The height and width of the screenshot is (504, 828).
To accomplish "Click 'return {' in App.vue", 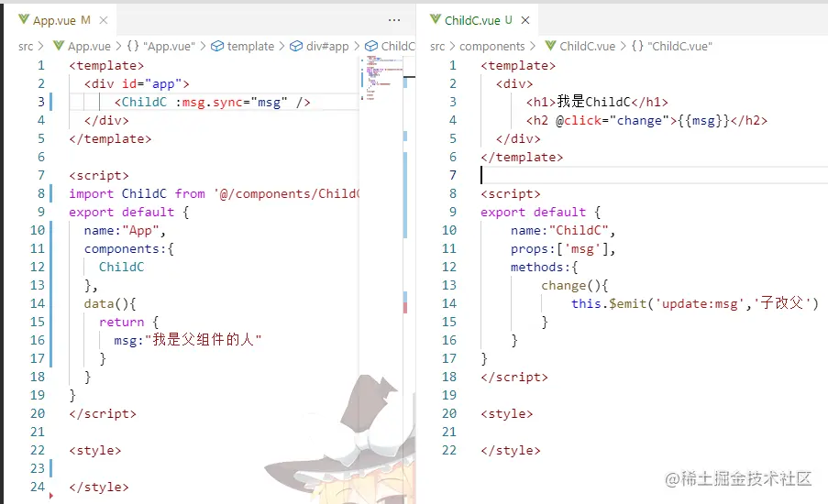I will click(x=128, y=322).
